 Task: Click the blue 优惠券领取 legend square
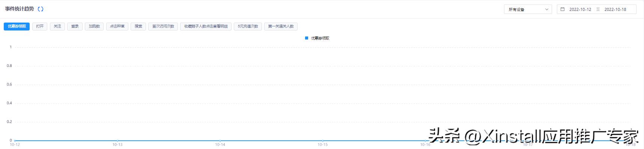307,38
